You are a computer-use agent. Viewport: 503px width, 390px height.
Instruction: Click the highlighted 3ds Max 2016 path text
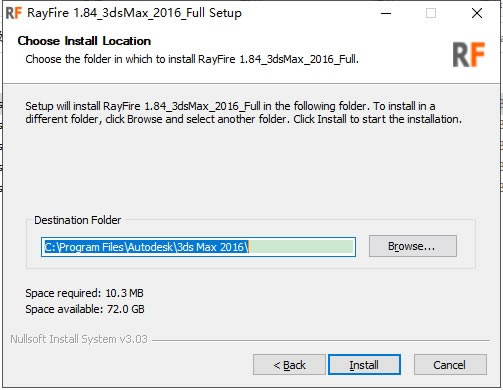point(146,247)
